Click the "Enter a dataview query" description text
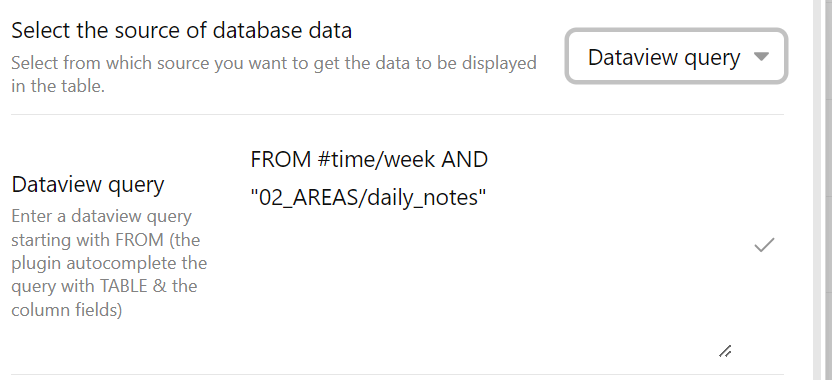Image resolution: width=832 pixels, height=380 pixels. (x=101, y=216)
